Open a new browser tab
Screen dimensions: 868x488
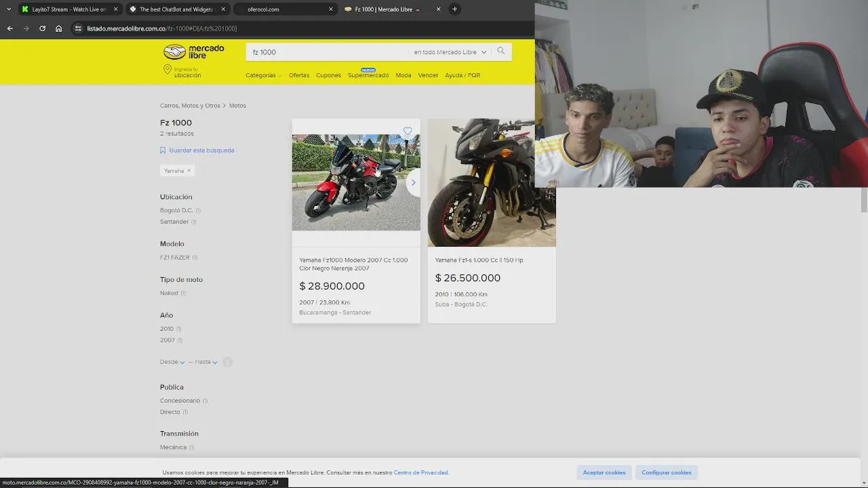(454, 9)
